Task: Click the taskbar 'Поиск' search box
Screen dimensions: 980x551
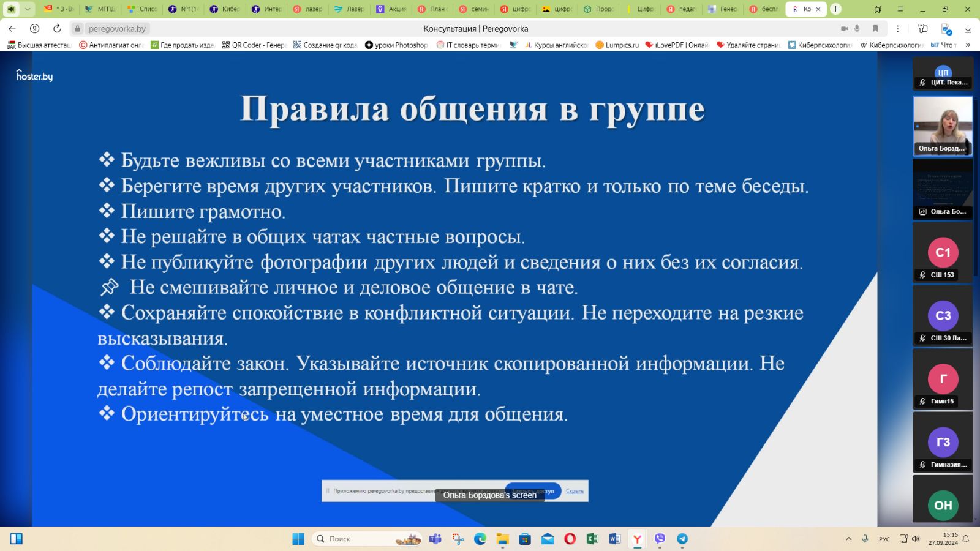Action: 367,539
